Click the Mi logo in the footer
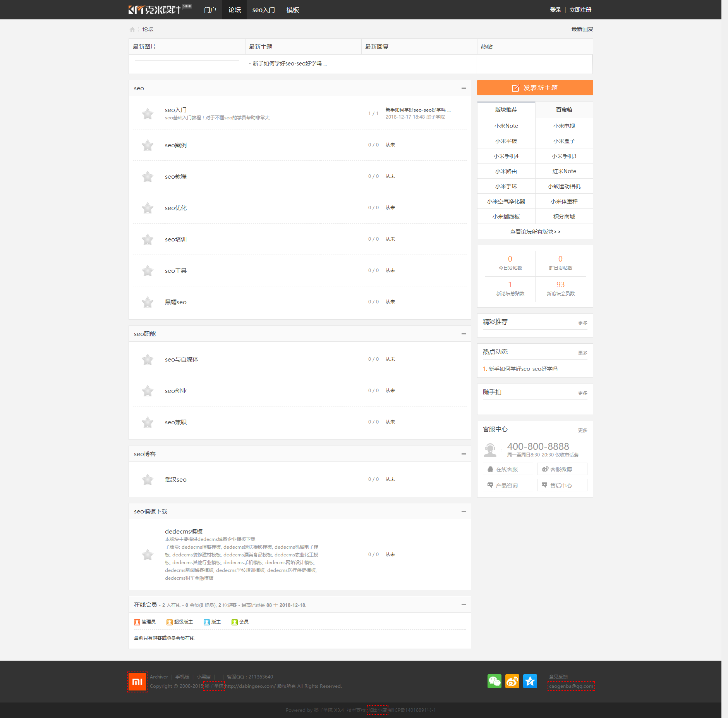The height and width of the screenshot is (718, 728). pos(137,681)
